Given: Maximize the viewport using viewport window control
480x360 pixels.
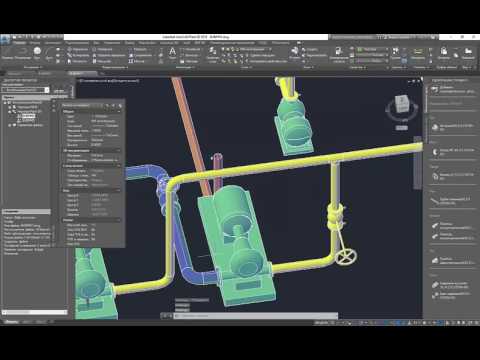Looking at the screenshot, I should point(414,81).
